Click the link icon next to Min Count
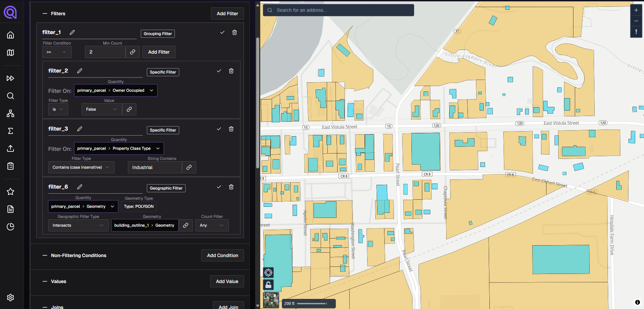 (132, 52)
